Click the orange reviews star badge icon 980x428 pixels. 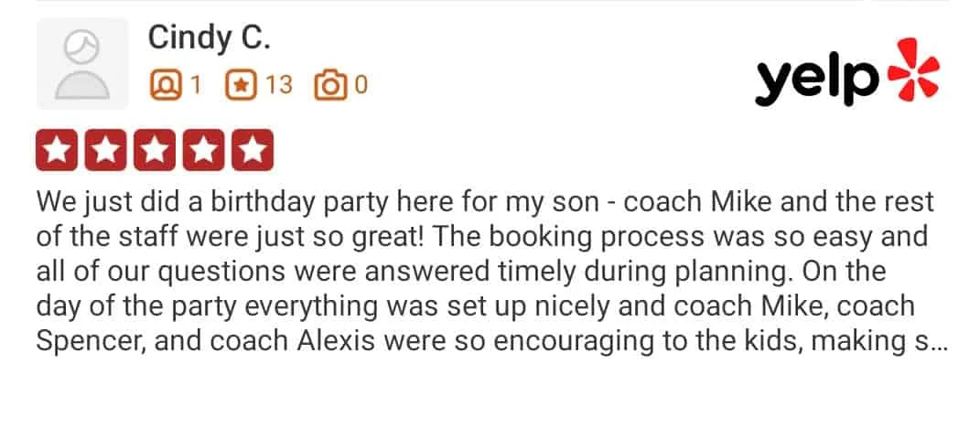pos(241,85)
